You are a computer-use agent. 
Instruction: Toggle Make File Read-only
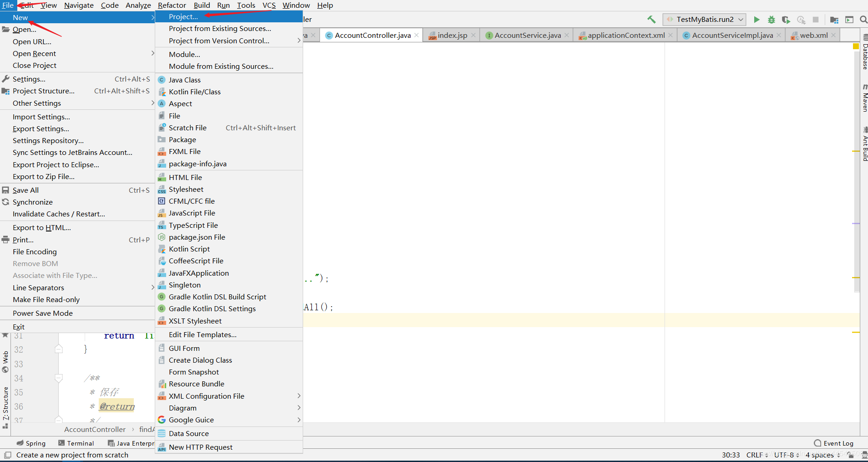click(77, 299)
